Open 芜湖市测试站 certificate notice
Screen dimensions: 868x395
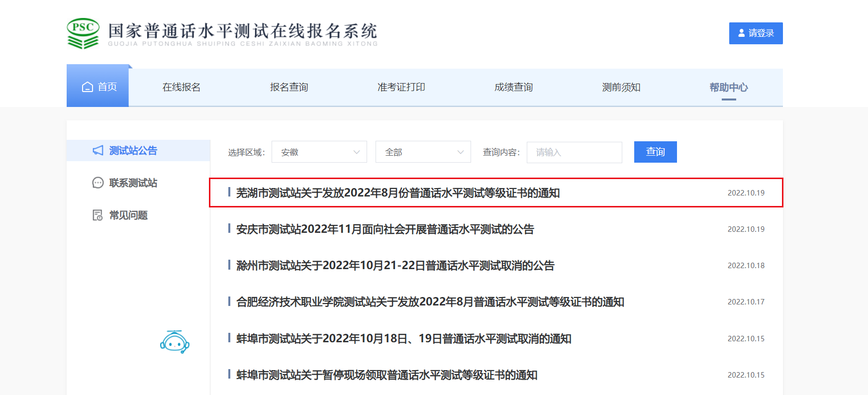click(x=398, y=193)
